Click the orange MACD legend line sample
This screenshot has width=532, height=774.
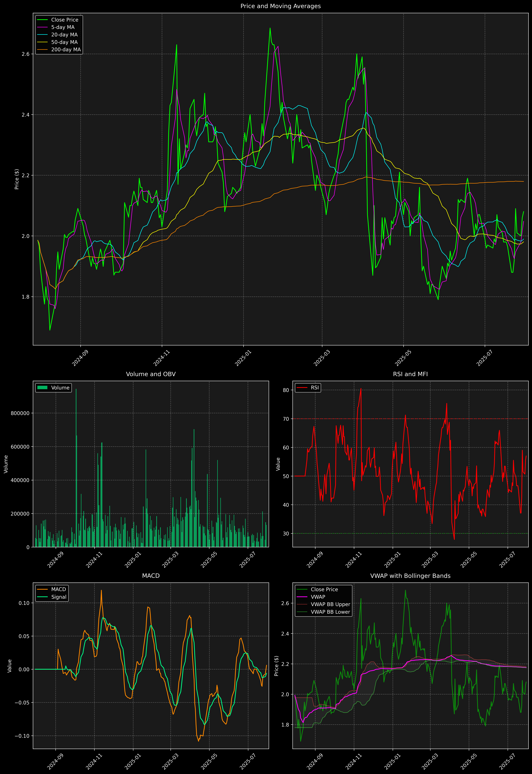pyautogui.click(x=42, y=589)
